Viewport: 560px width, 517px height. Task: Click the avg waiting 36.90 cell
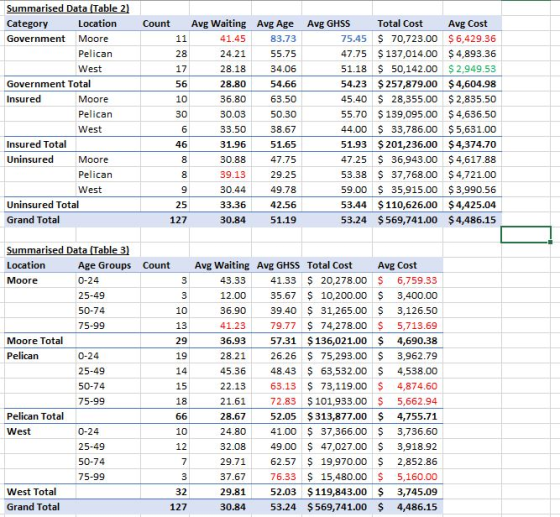[232, 311]
